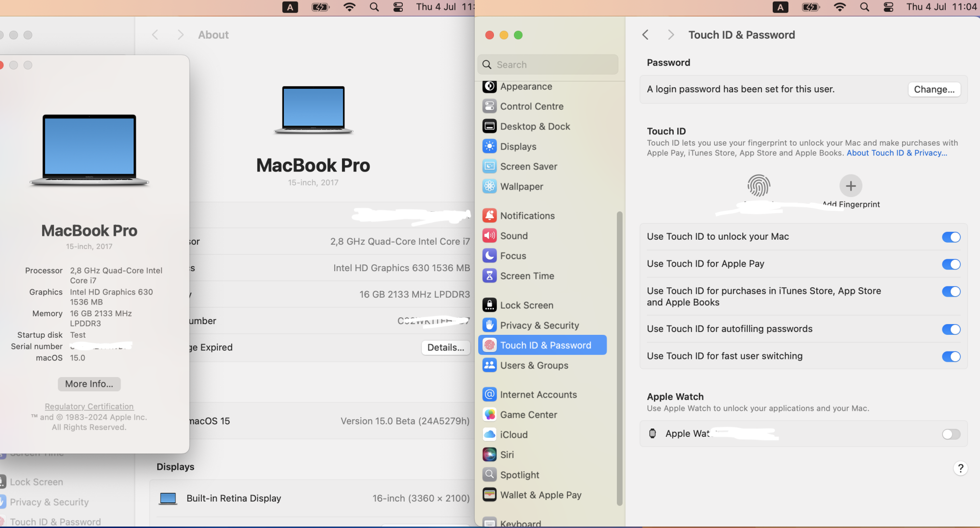Click the existing fingerprint icon
The height and width of the screenshot is (528, 980).
[x=759, y=186]
